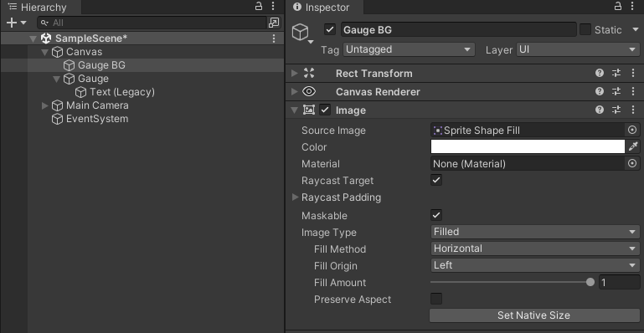Viewport: 644px width, 333px height.
Task: Open SampleScene options kebab menu
Action: [274, 38]
